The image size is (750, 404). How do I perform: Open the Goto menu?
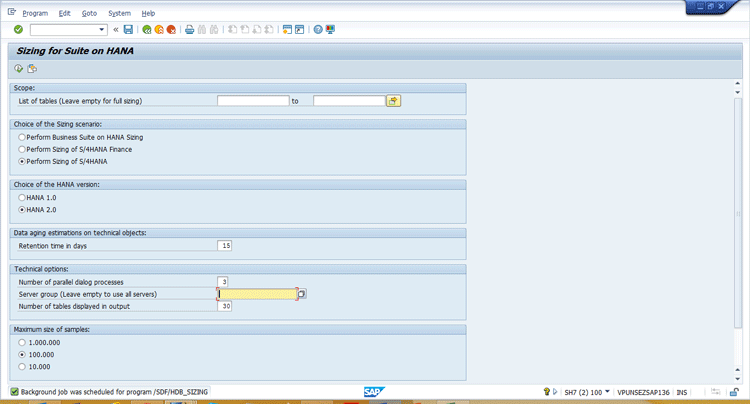click(89, 13)
